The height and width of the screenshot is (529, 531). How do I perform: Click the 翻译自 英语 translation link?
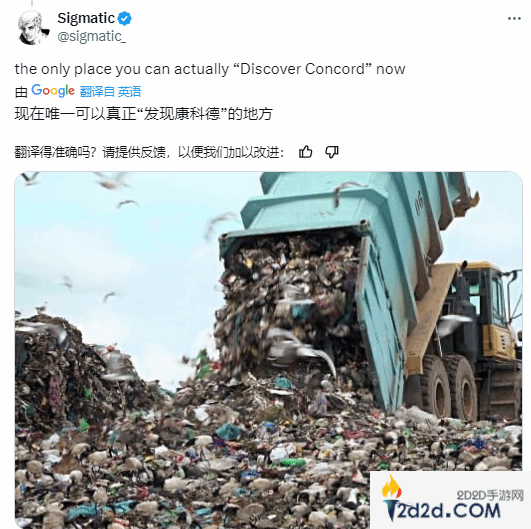click(110, 91)
